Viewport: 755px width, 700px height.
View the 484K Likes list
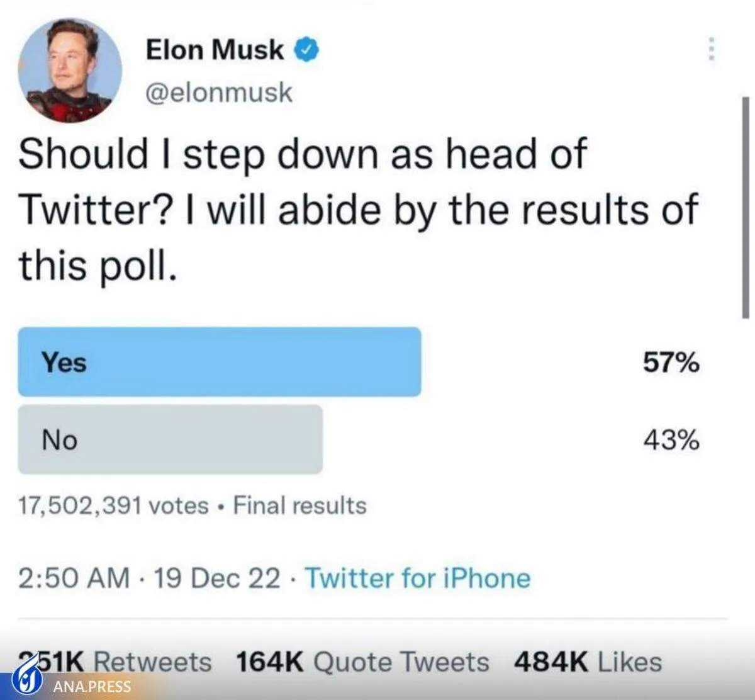pos(588,662)
